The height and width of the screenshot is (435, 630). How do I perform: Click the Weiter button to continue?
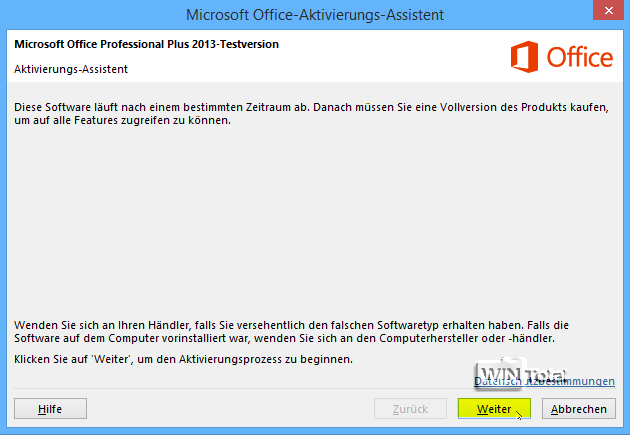(494, 409)
